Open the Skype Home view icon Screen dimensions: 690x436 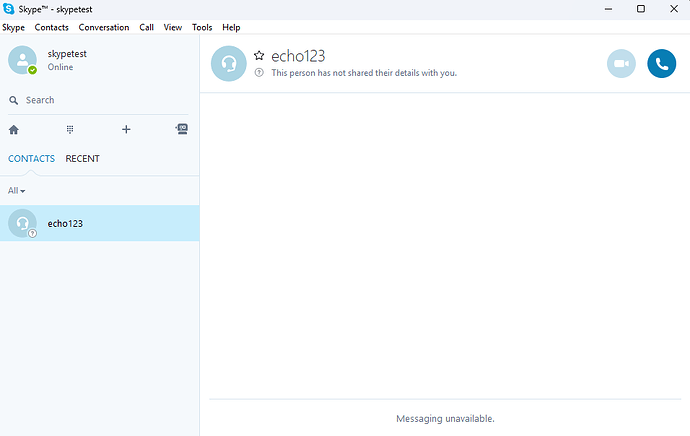point(14,130)
